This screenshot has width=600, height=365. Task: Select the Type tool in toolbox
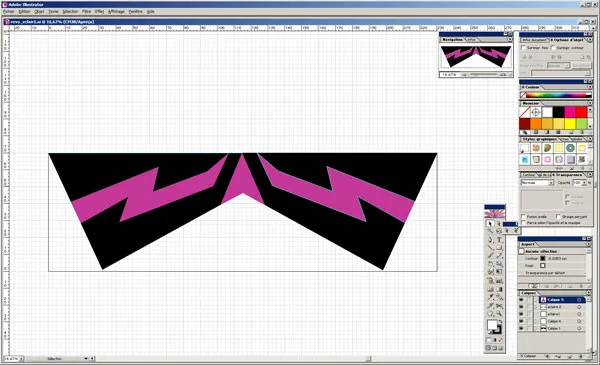[x=499, y=240]
